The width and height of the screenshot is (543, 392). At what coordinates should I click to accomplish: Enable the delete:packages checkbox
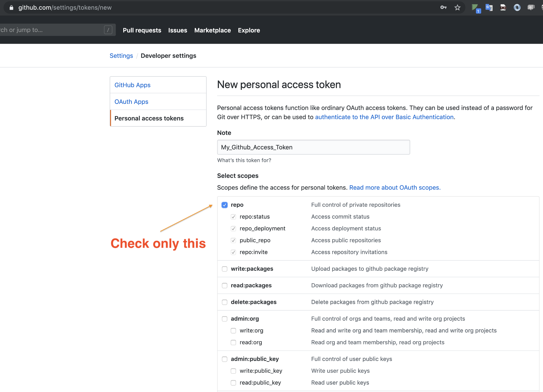click(x=225, y=302)
